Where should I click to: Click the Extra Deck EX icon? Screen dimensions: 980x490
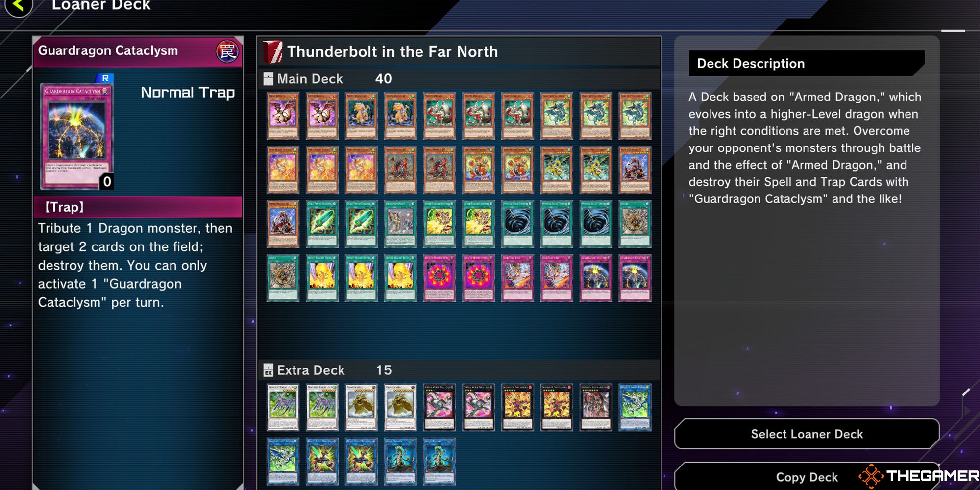pyautogui.click(x=268, y=370)
